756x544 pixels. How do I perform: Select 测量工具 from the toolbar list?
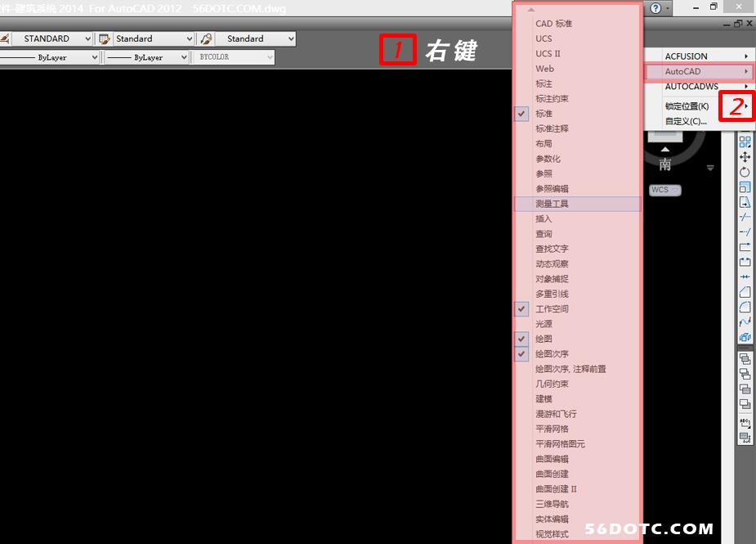552,204
